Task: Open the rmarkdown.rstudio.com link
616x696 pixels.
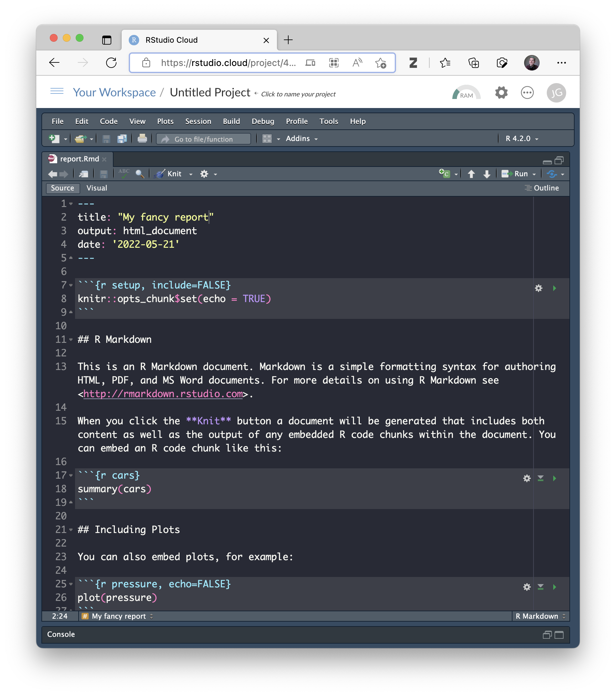Action: point(163,394)
